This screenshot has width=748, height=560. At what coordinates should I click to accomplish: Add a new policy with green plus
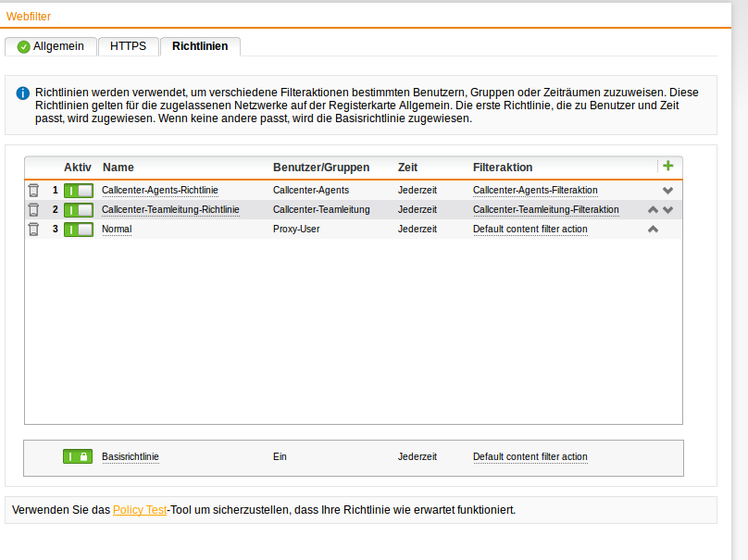[667, 166]
